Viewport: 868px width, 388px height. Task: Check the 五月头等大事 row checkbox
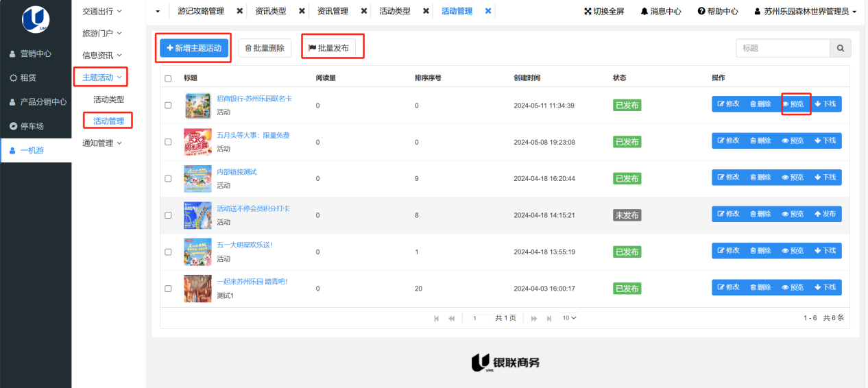coord(169,142)
